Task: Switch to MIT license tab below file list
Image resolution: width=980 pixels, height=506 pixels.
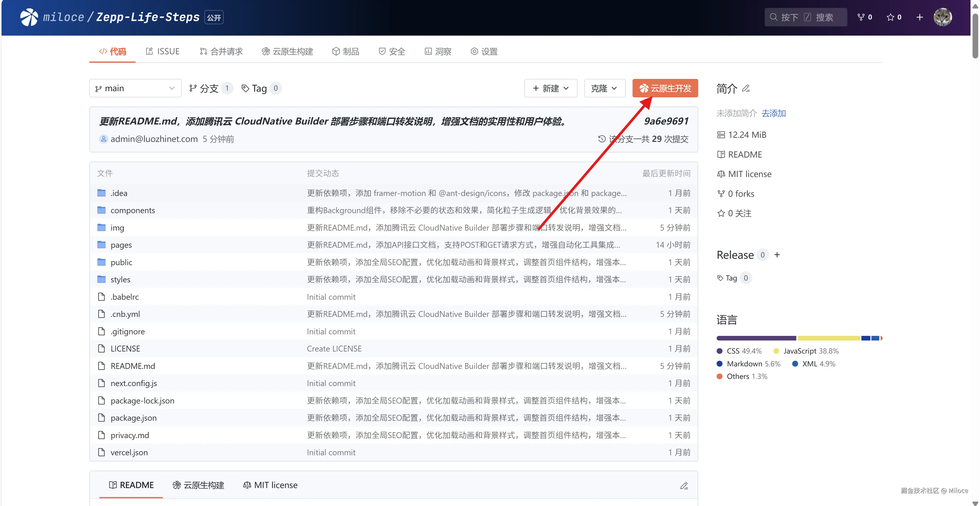Action: 270,485
